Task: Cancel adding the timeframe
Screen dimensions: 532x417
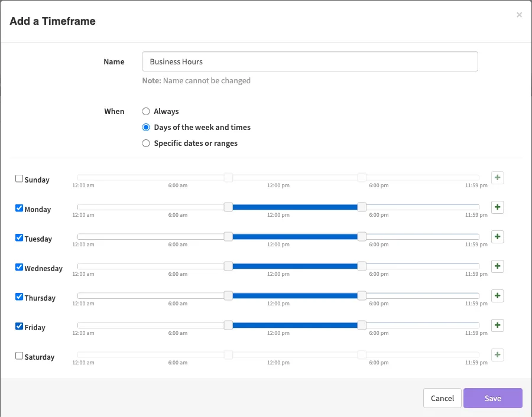Action: coord(442,398)
